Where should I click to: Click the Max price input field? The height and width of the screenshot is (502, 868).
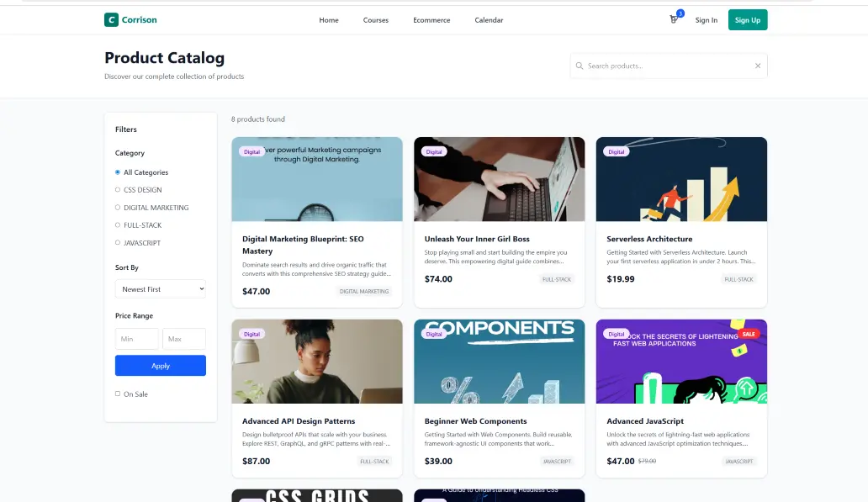(x=184, y=339)
